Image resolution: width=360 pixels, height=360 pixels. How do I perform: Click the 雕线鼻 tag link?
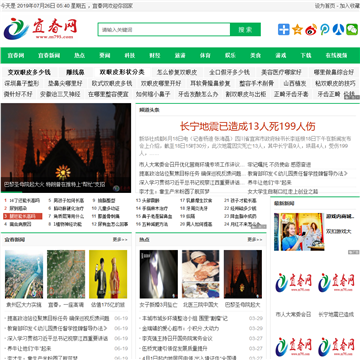point(75,72)
